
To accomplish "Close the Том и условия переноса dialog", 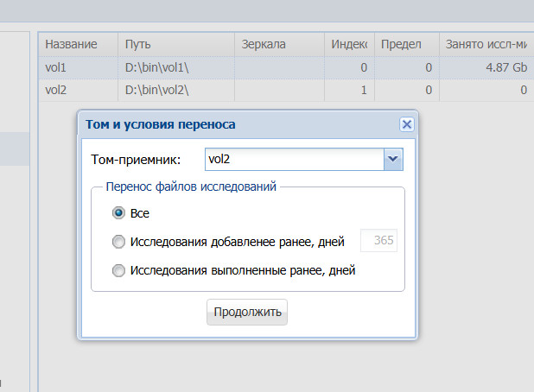I will (x=407, y=124).
